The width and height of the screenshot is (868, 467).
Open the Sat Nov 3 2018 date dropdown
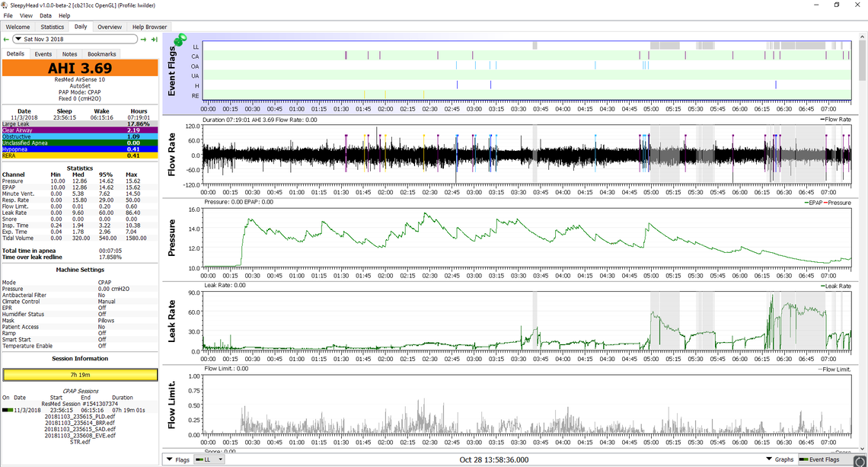[75, 39]
